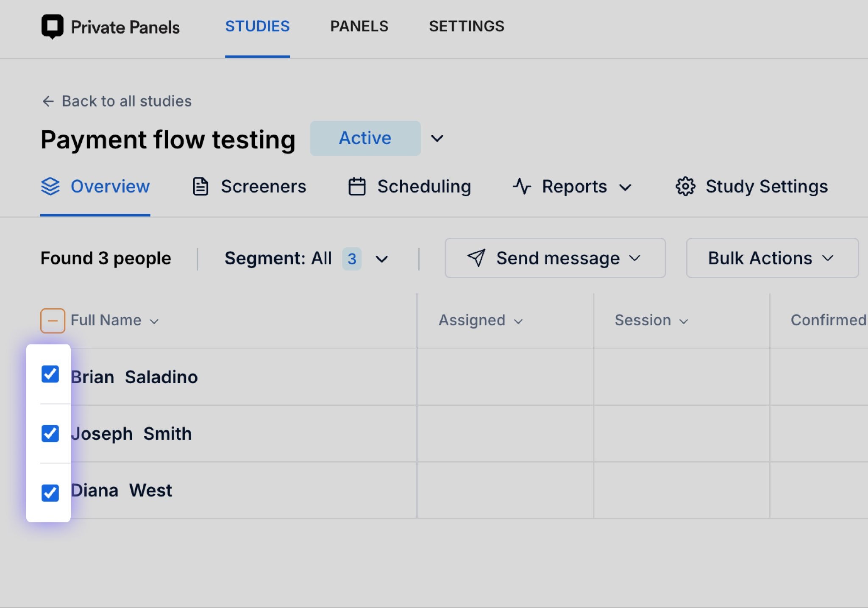This screenshot has width=868, height=608.
Task: Switch to the PANELS top tab
Action: pos(359,26)
